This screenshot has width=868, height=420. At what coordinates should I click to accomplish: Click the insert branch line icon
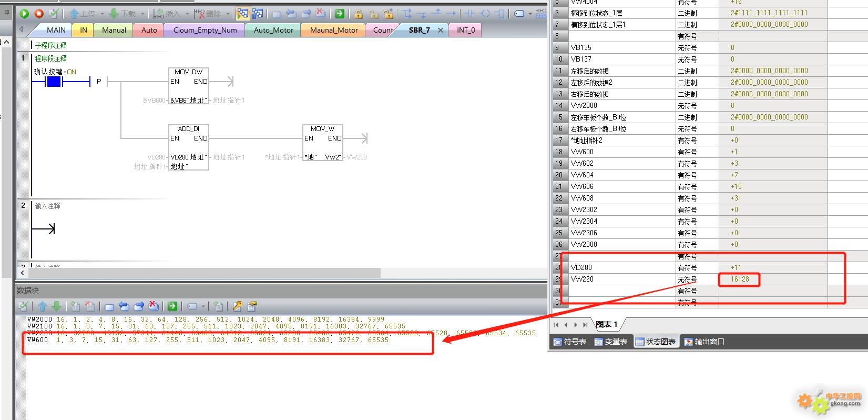407,14
